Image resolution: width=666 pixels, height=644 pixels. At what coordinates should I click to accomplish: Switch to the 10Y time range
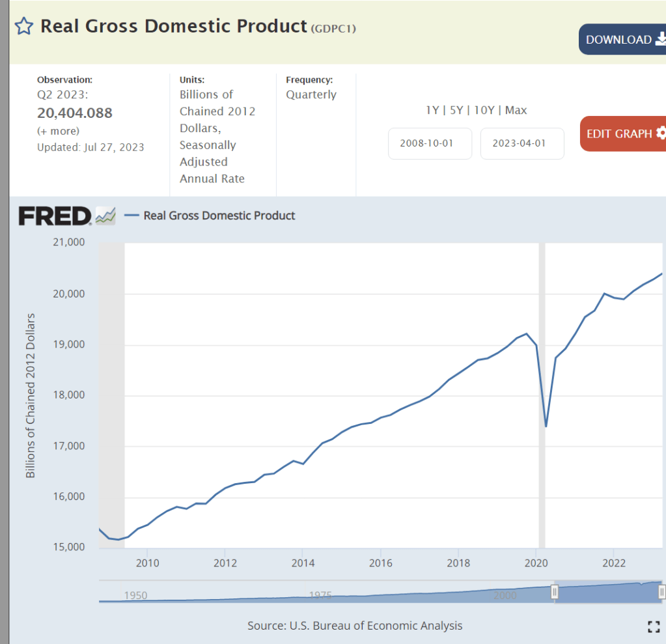485,110
